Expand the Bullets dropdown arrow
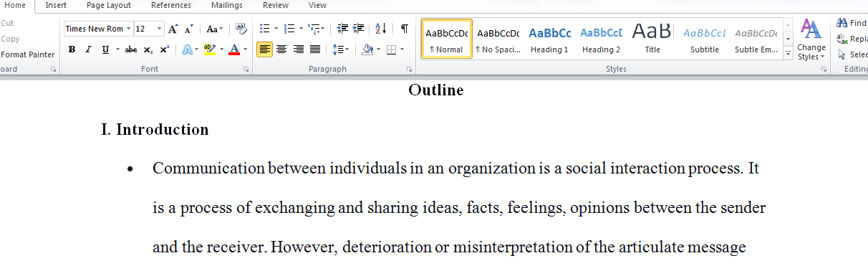The width and height of the screenshot is (868, 271). click(x=276, y=29)
